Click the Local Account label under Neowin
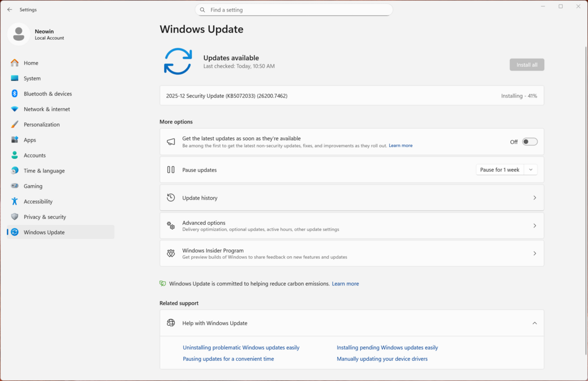 coord(49,38)
